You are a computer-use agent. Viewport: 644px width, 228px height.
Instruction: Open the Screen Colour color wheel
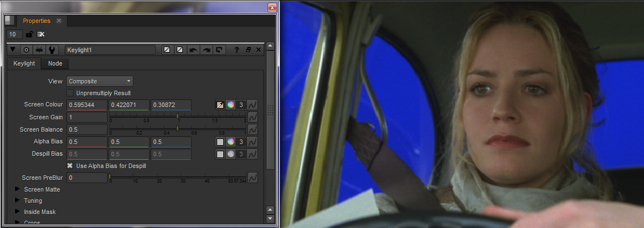coord(230,105)
